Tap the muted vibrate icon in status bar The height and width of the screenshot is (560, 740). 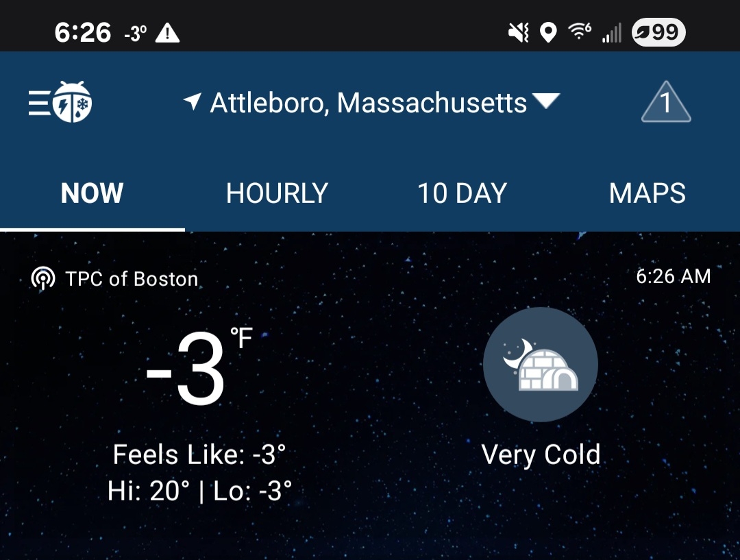tap(519, 32)
